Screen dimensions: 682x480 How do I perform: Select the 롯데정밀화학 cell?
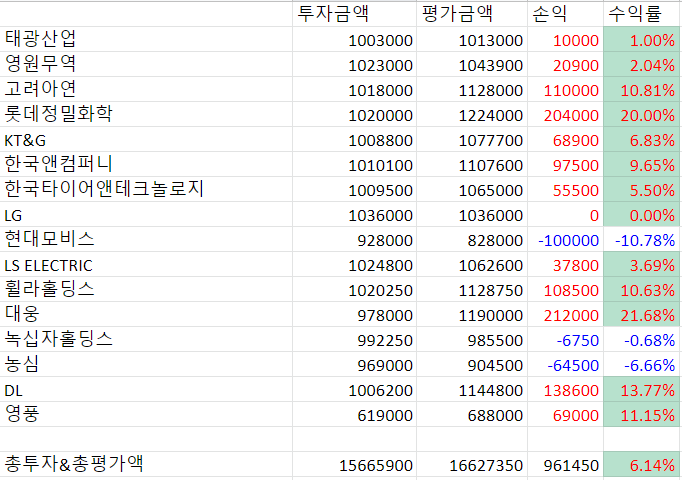146,114
